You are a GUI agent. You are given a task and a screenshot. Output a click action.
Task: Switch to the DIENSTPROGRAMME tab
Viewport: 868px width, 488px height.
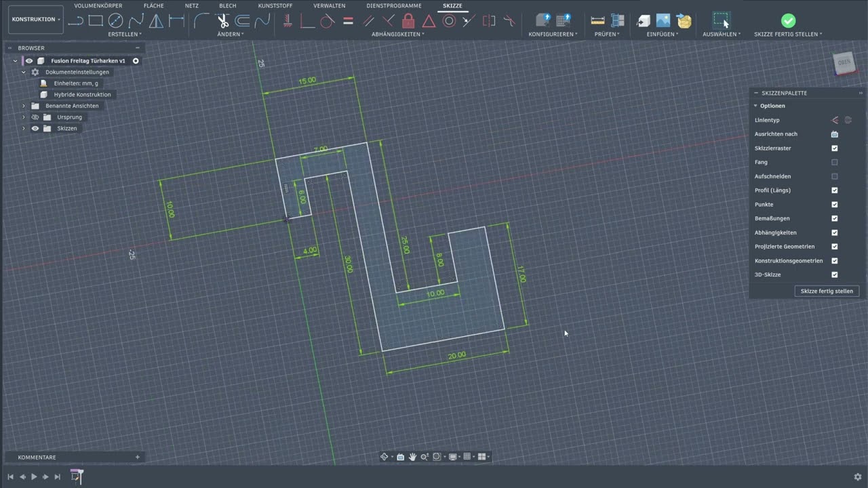394,5
